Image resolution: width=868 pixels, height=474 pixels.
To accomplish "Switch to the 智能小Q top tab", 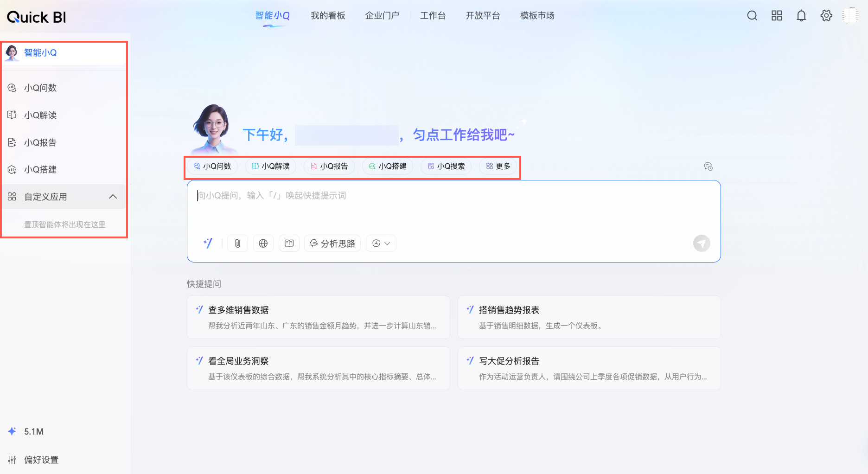I will (x=273, y=16).
